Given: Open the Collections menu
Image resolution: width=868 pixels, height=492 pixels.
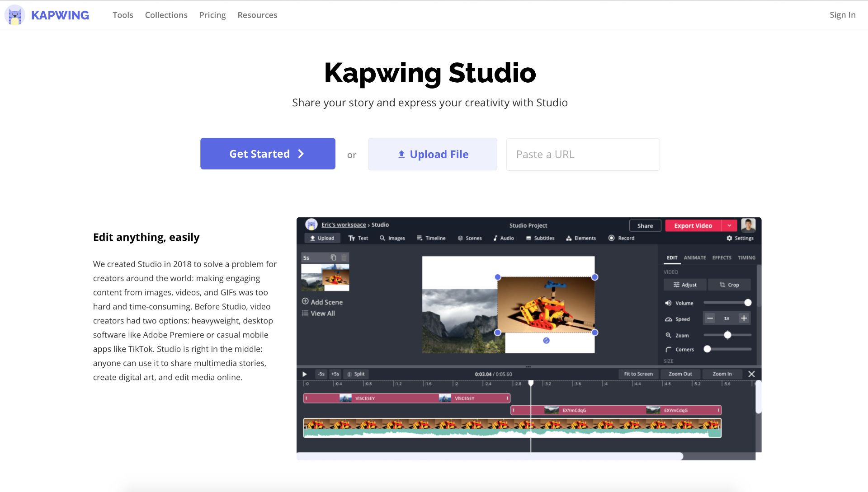Looking at the screenshot, I should click(x=166, y=15).
